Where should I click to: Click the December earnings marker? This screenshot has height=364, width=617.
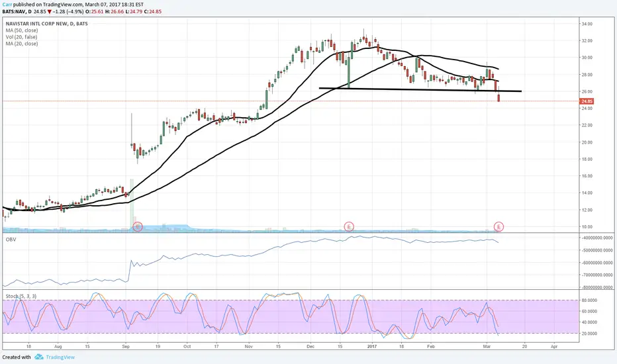[349, 226]
